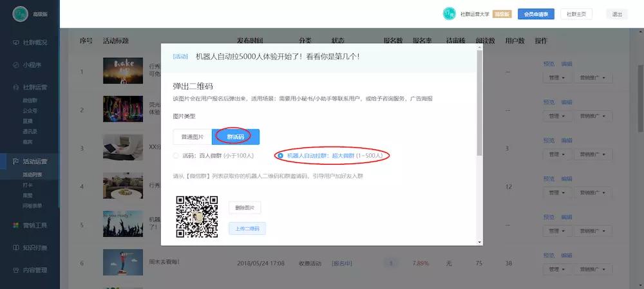Click the 收费活动 category cell
Screen dimensions: 644x289
[x=310, y=263]
